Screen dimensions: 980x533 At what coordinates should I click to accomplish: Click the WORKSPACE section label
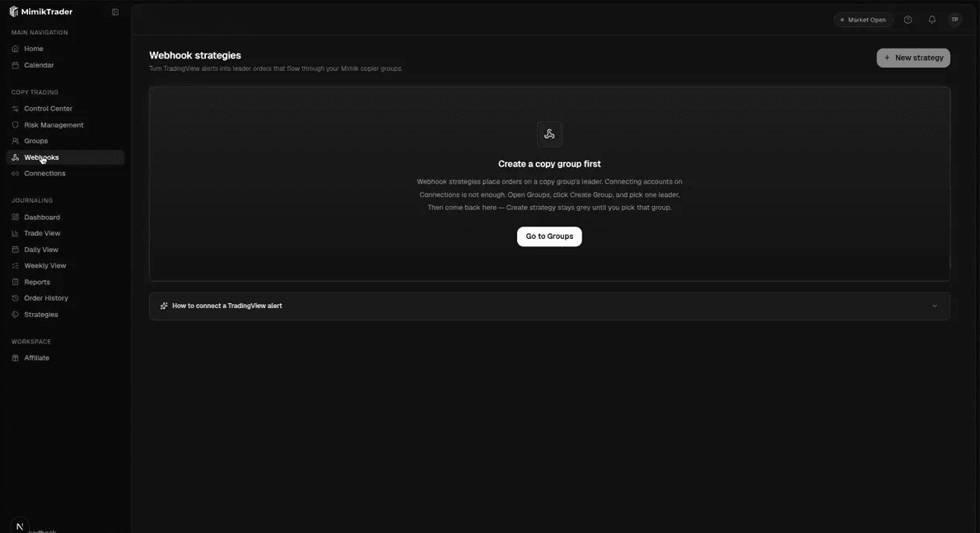[x=31, y=342]
